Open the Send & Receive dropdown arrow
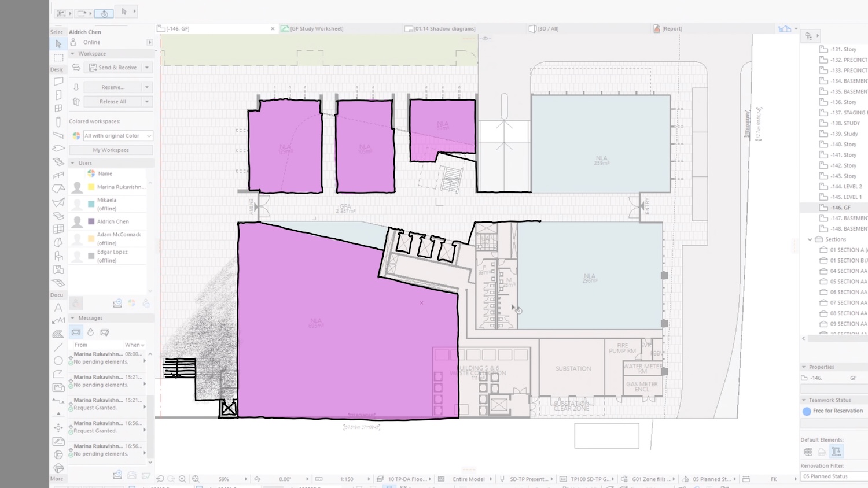The width and height of the screenshot is (868, 488). 147,68
